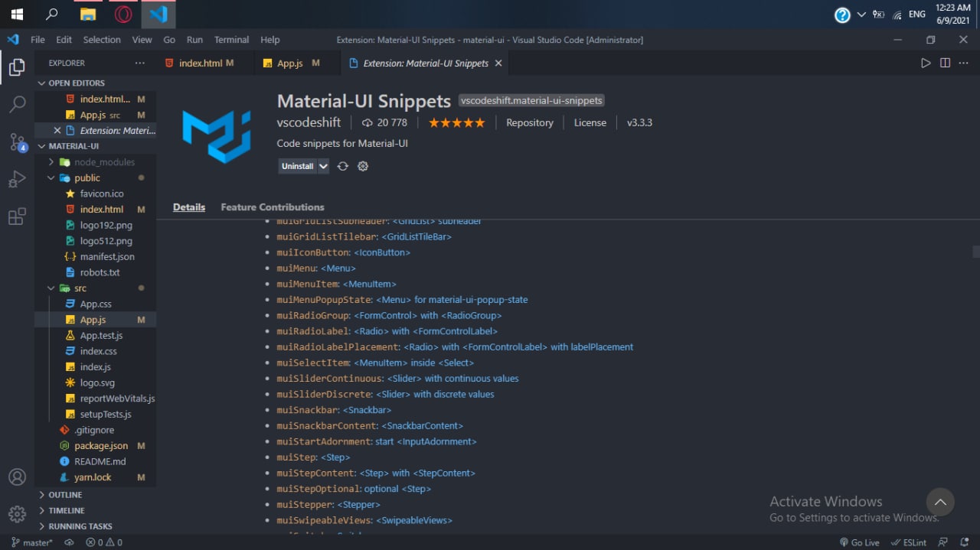Open Uninstall dropdown arrow
This screenshot has width=980, height=550.
click(x=324, y=166)
